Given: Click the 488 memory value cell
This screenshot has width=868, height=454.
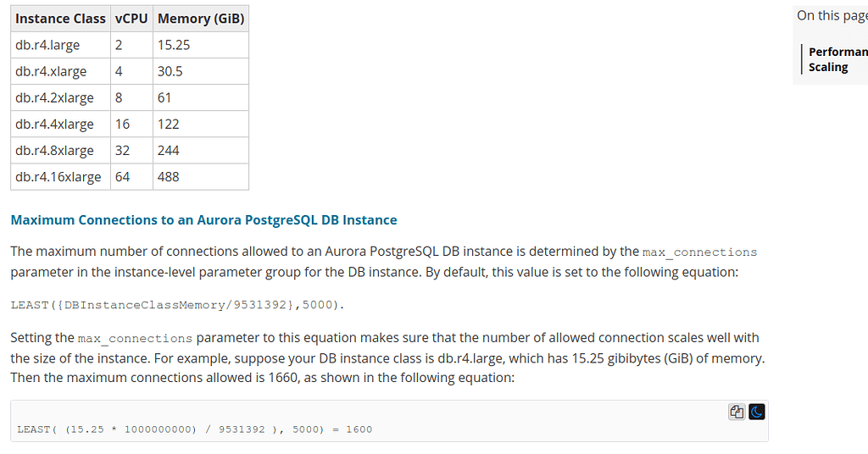Looking at the screenshot, I should [201, 177].
